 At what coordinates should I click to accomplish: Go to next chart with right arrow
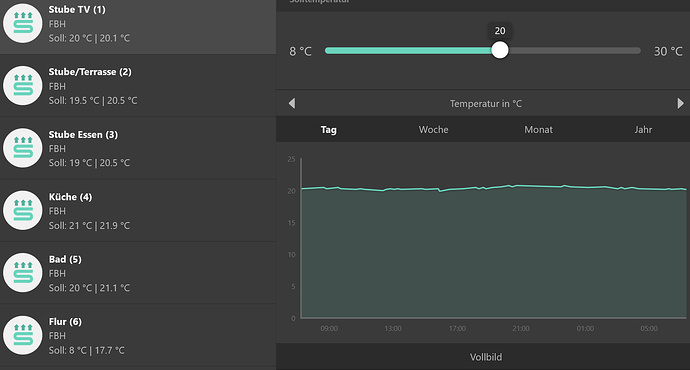pyautogui.click(x=680, y=103)
